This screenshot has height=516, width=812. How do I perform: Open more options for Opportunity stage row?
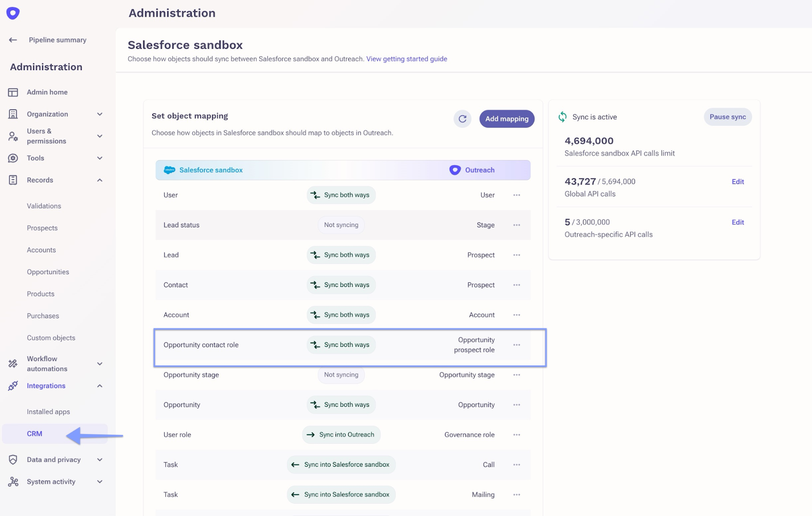tap(517, 375)
